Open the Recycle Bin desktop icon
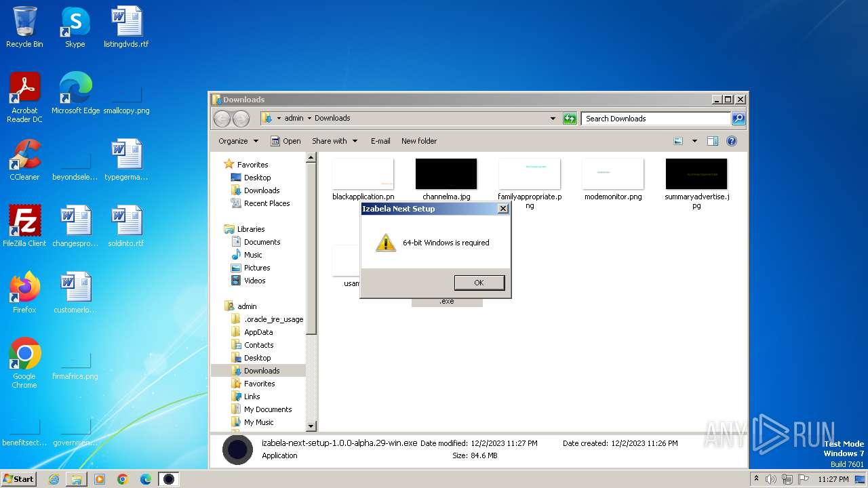Viewport: 868px width, 488px height. coord(24,27)
